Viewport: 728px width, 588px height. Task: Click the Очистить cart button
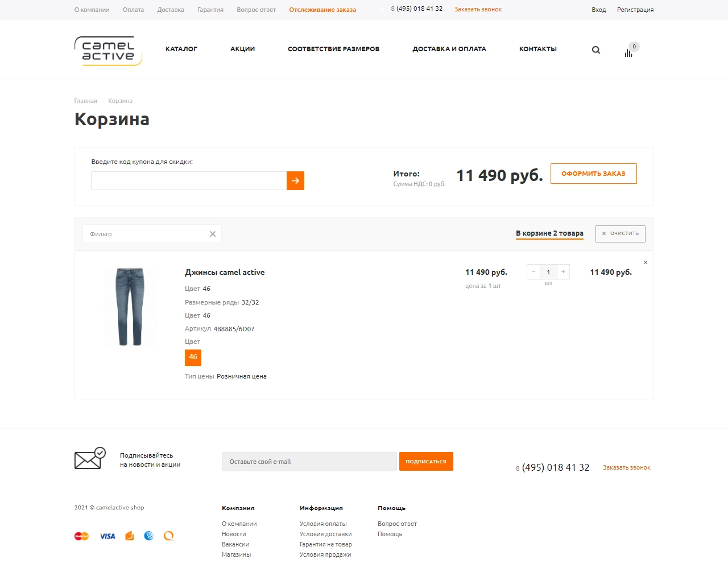(620, 233)
